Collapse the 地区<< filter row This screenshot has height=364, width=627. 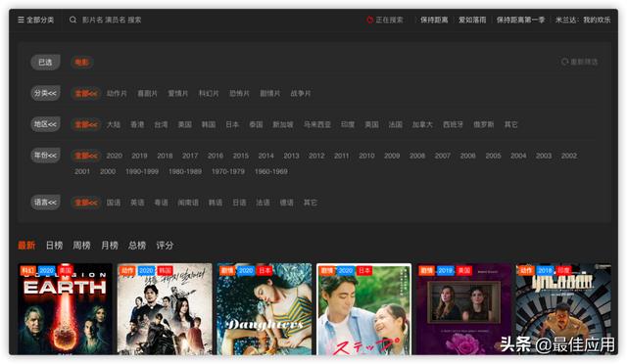(45, 124)
